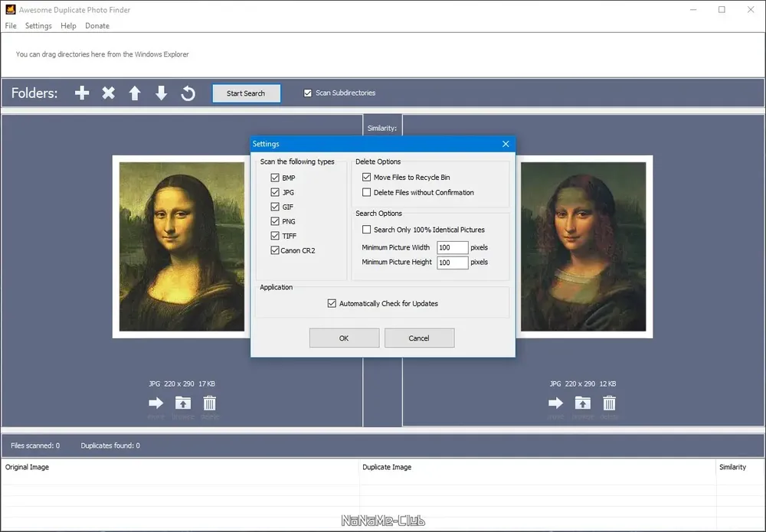766x532 pixels.
Task: Open the Donate menu item
Action: click(x=97, y=26)
